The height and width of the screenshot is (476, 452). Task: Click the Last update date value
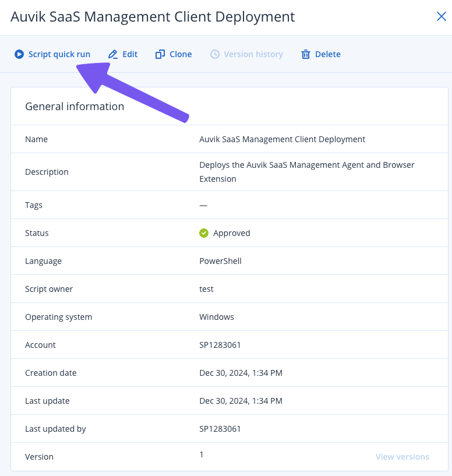(x=241, y=401)
